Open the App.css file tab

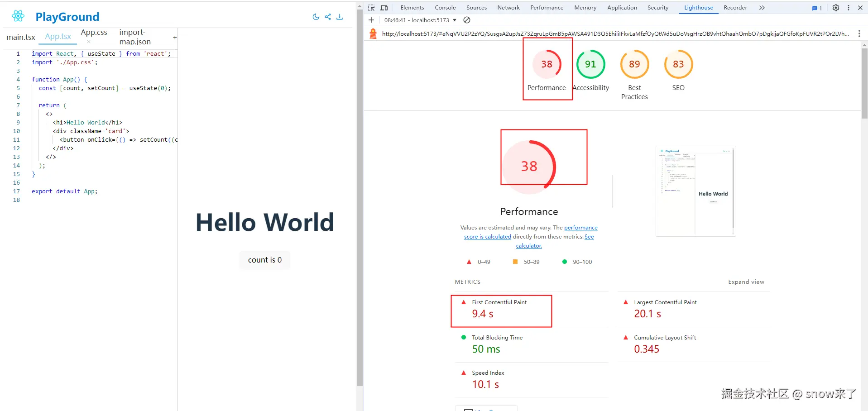tap(94, 33)
